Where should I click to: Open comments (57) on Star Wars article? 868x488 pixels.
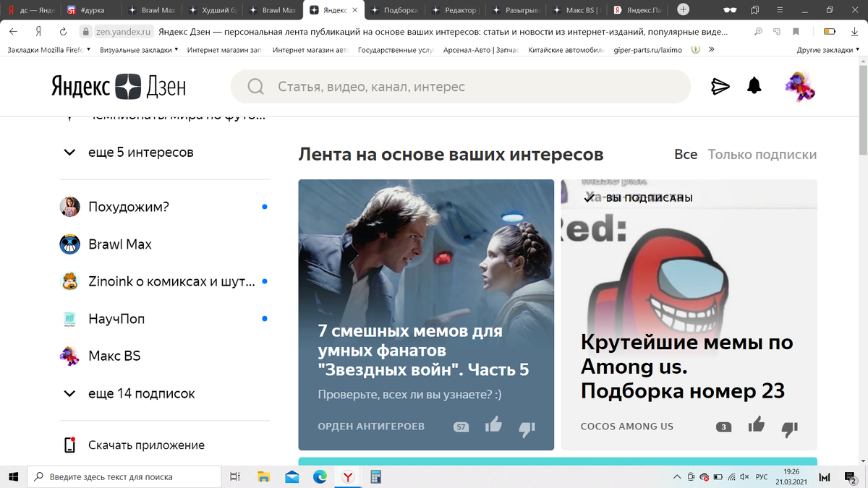pyautogui.click(x=461, y=427)
